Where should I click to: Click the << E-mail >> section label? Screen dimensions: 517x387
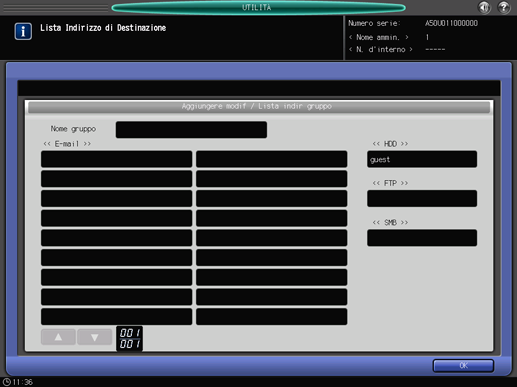[67, 144]
